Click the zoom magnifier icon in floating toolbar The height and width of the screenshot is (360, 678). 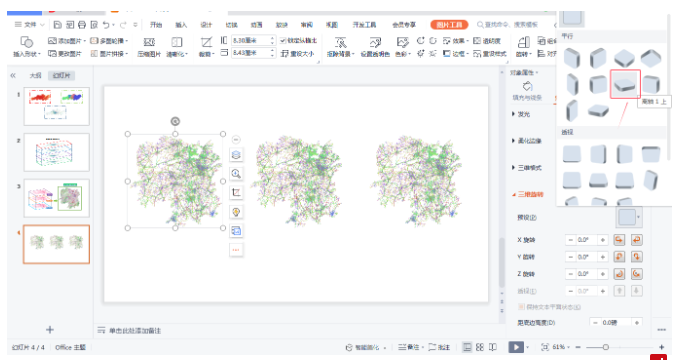coord(236,174)
